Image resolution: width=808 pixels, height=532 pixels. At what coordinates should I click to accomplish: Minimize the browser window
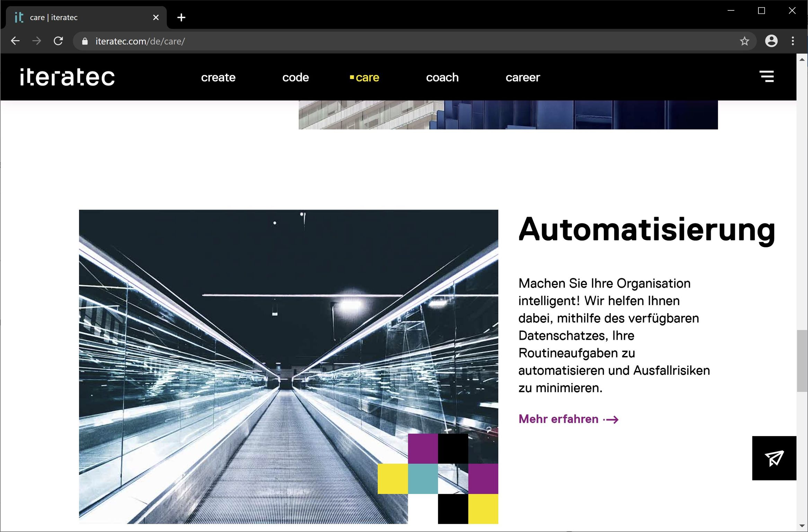click(731, 11)
